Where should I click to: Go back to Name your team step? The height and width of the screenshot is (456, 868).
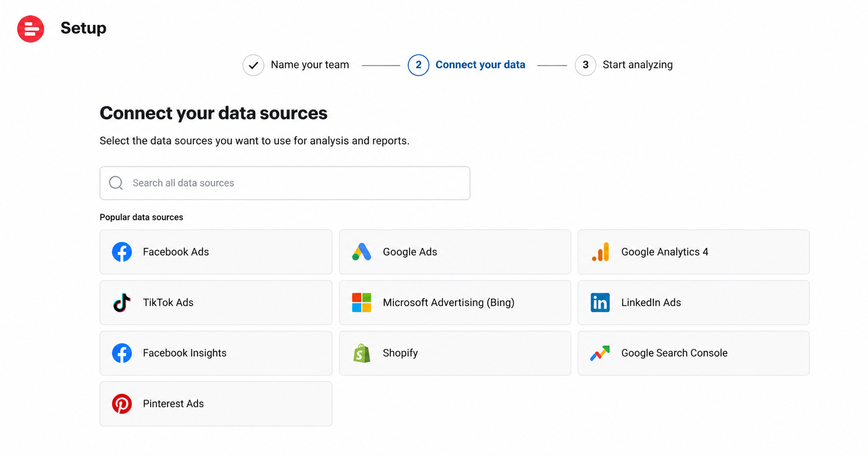point(310,65)
